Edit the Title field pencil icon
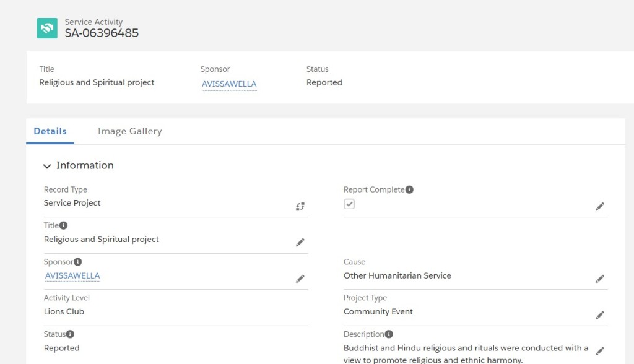This screenshot has width=634, height=364. pyautogui.click(x=300, y=242)
